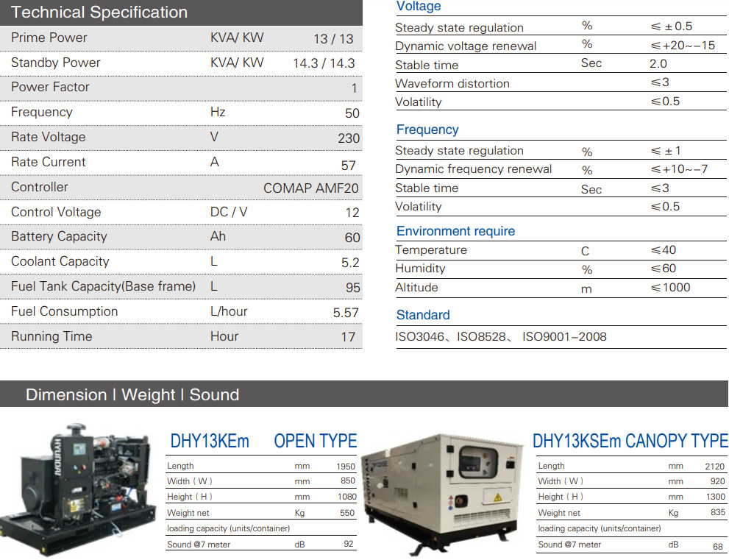Image resolution: width=729 pixels, height=560 pixels.
Task: Click the value '5.57'
Action: click(x=346, y=313)
